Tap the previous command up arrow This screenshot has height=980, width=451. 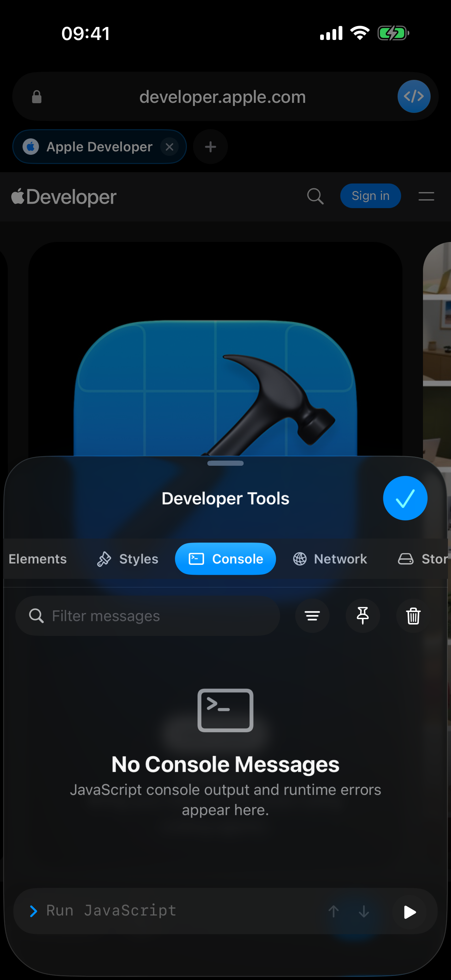tap(333, 911)
